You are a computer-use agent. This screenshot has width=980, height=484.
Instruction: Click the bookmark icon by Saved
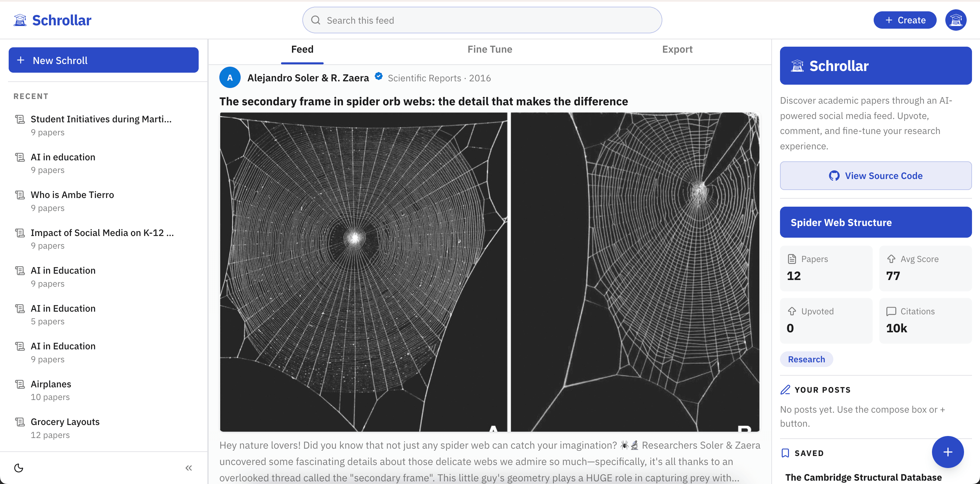coord(785,453)
